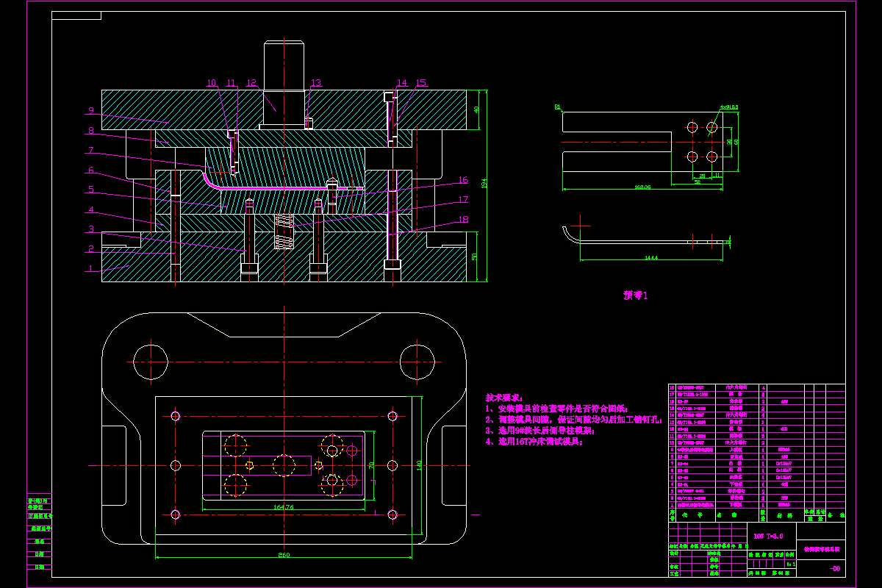Image resolution: width=882 pixels, height=588 pixels.
Task: Select the 140 height dimension in plan view
Action: pyautogui.click(x=418, y=465)
